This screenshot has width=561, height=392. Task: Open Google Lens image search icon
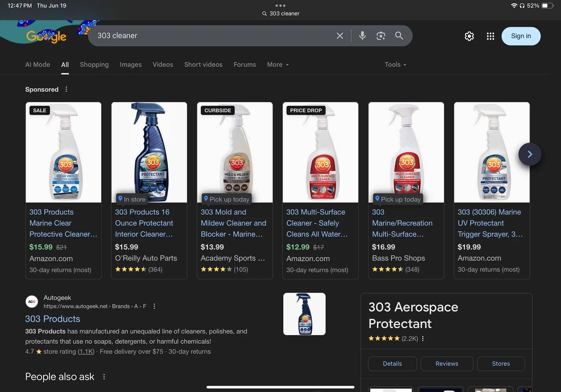point(381,36)
